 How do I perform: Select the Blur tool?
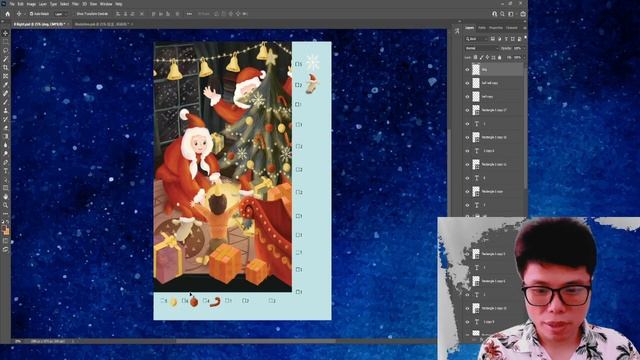click(5, 144)
